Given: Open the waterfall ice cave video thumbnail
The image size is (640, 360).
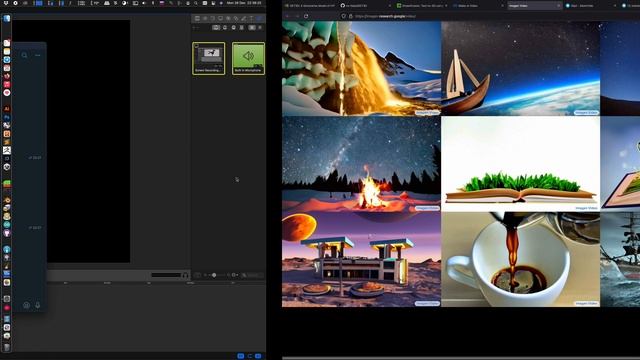Looking at the screenshot, I should [361, 69].
